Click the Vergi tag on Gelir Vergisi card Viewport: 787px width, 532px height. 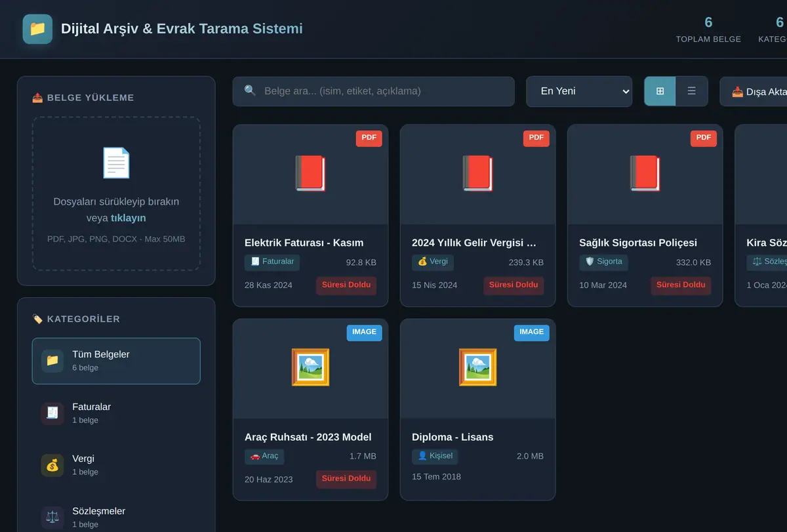coord(433,262)
